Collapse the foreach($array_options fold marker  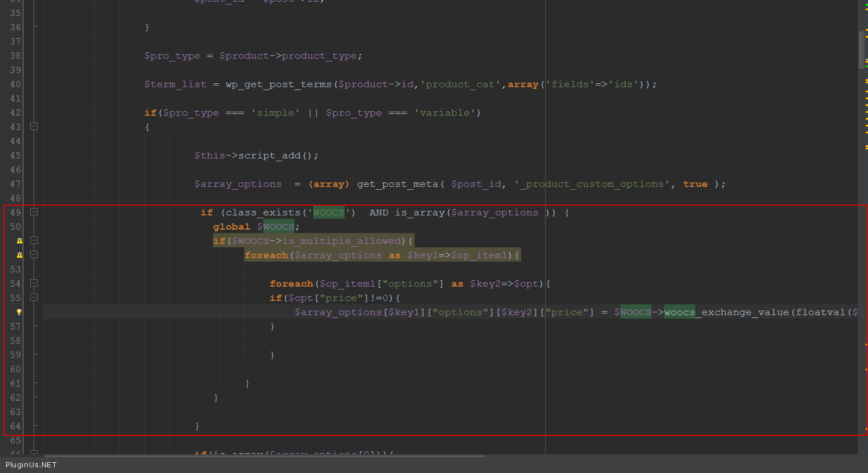point(34,255)
